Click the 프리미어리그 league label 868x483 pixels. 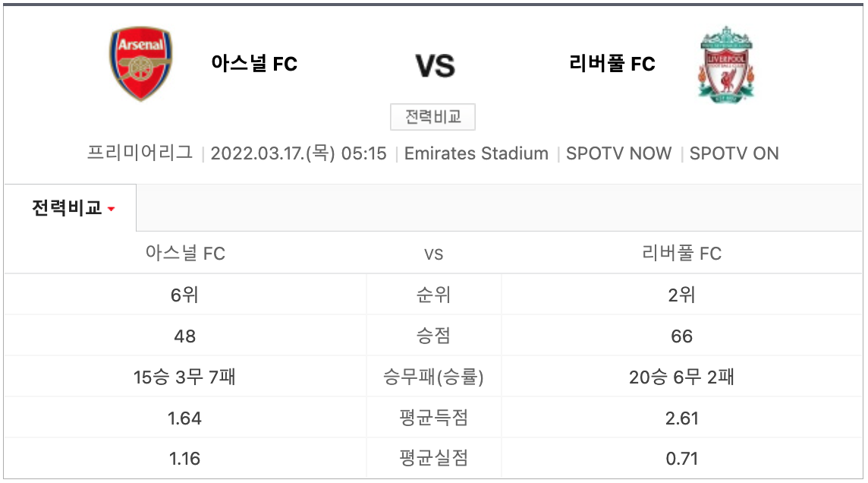pos(140,153)
